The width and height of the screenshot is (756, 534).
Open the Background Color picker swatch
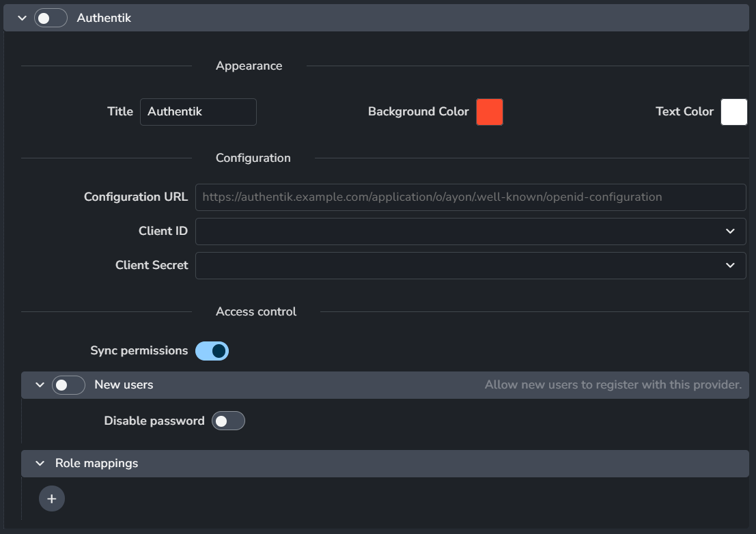(x=489, y=112)
